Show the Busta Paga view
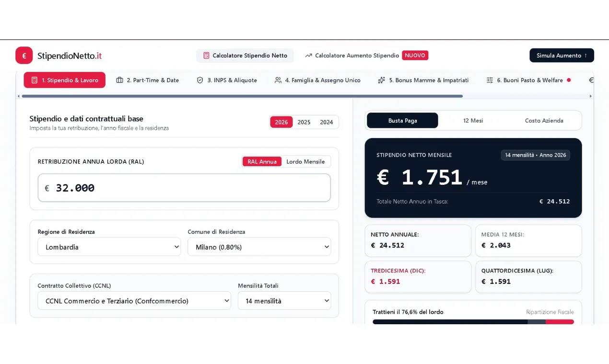 click(402, 121)
